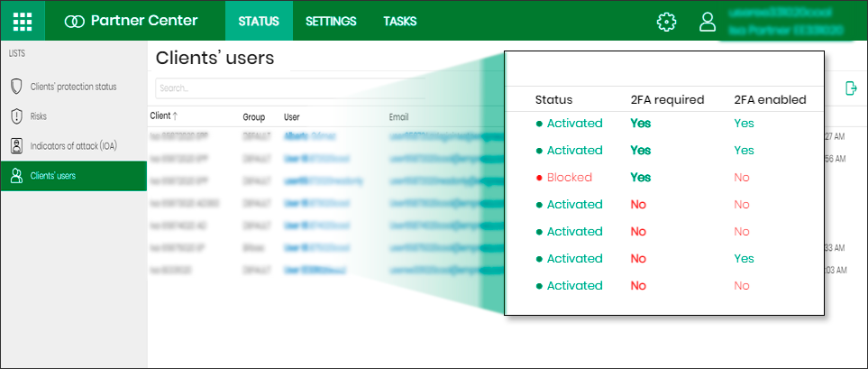This screenshot has width=868, height=369.
Task: Open Clients' protection status list
Action: pos(74,87)
